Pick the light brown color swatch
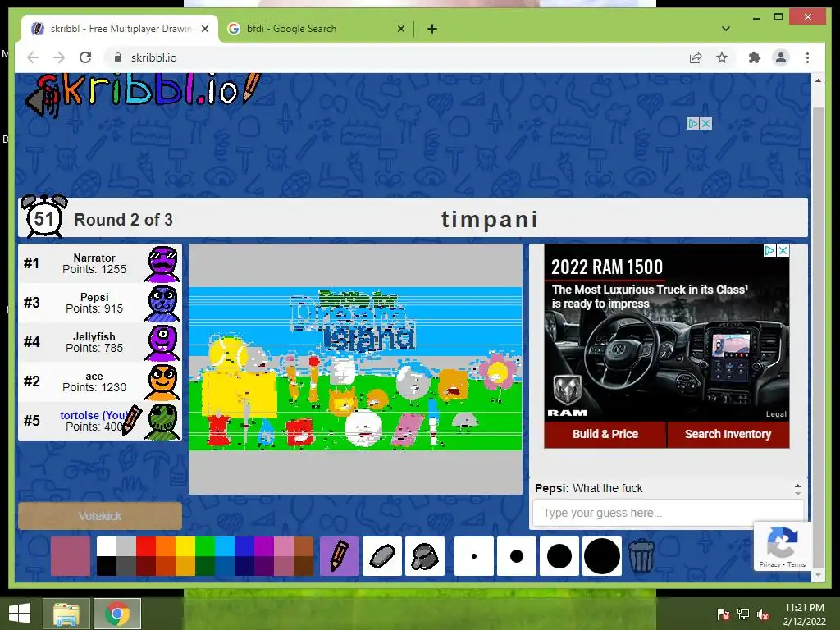The width and height of the screenshot is (840, 630). [304, 546]
